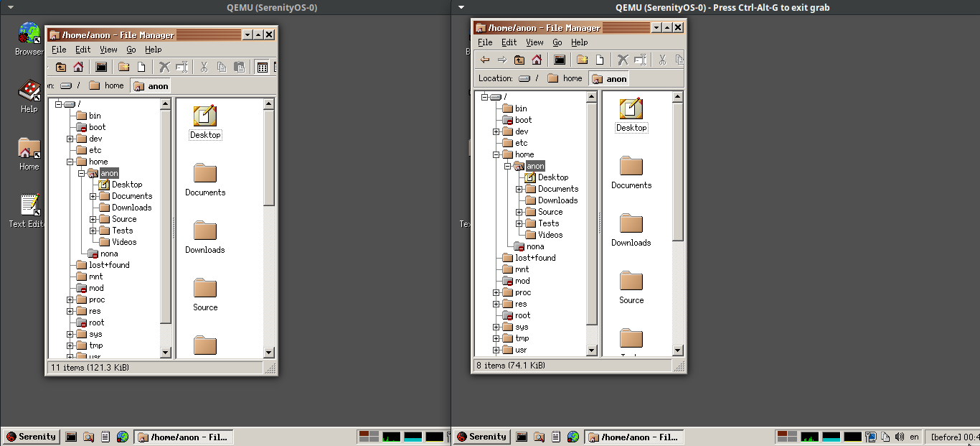Create a new file with the blank-page icon
The width and height of the screenshot is (980, 446).
[600, 60]
